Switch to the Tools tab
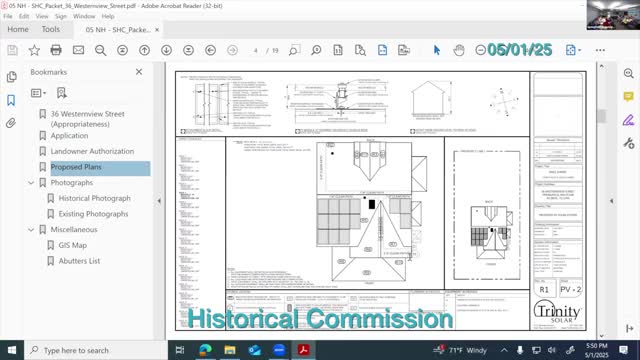 tap(51, 29)
